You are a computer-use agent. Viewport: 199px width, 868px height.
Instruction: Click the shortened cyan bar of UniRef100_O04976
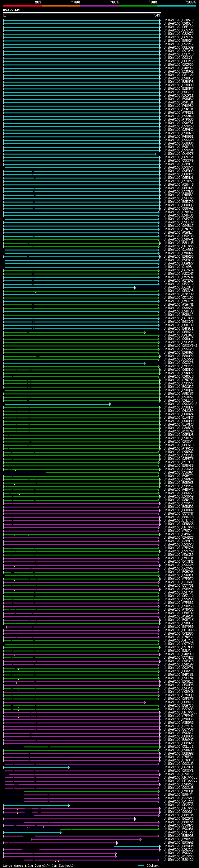coord(80,154)
